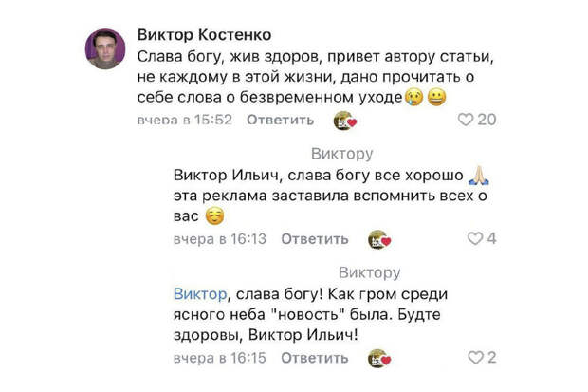Click the first Виктору reply-to label
588x392 pixels.
click(x=341, y=154)
